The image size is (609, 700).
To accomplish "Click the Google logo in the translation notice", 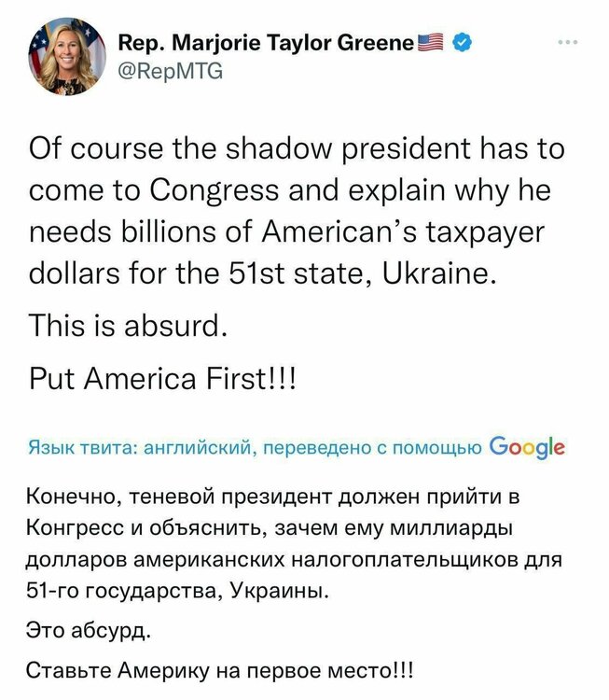I will (x=526, y=445).
